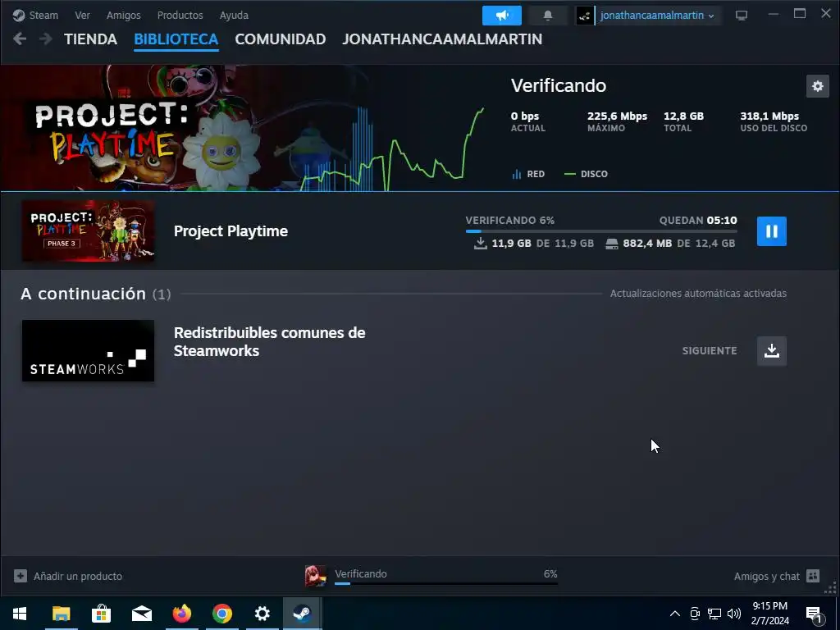Open Firefox from taskbar
Screen dimensions: 840x630
pyautogui.click(x=181, y=614)
